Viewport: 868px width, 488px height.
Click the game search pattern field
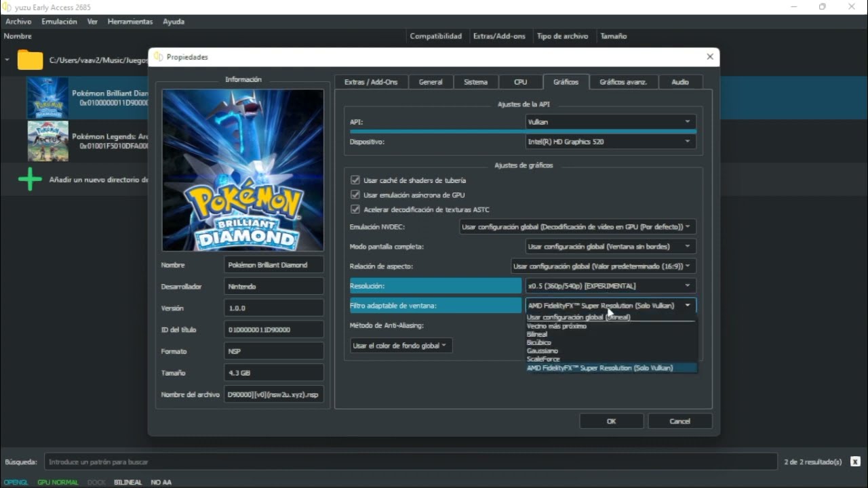tap(411, 462)
